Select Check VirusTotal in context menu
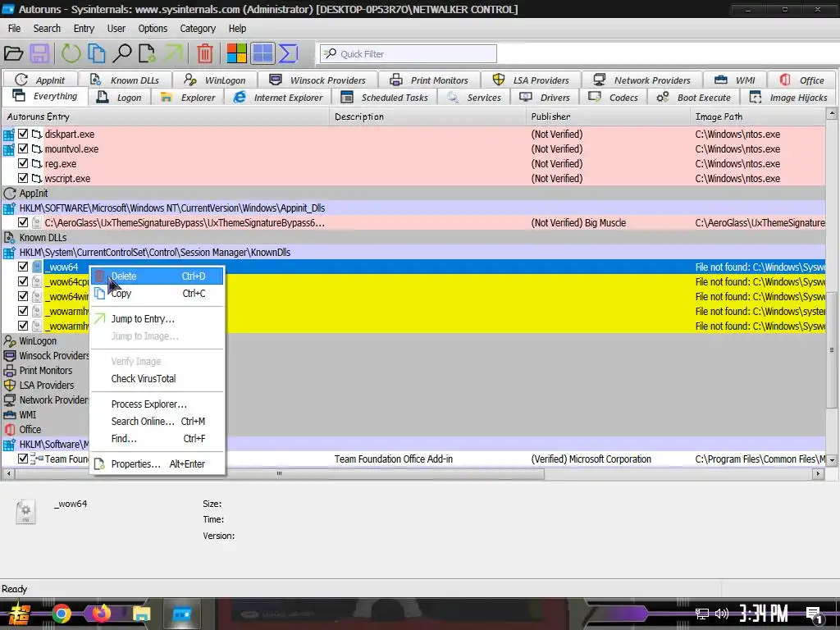Screen dimensions: 840x630 click(x=157, y=379)
